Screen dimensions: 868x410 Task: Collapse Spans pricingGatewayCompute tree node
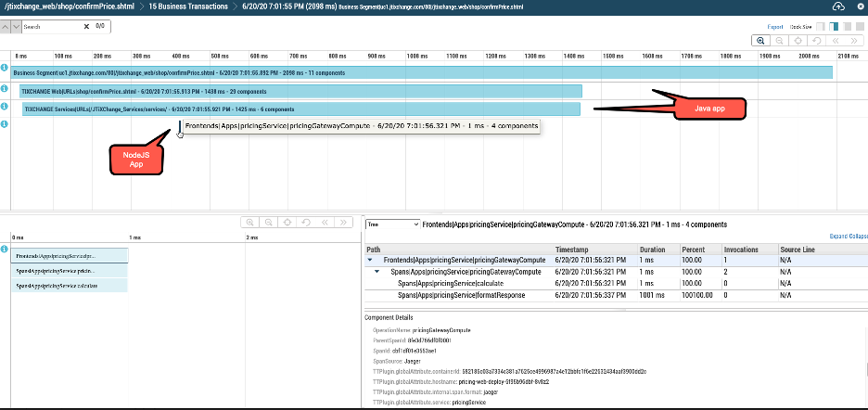click(x=378, y=272)
